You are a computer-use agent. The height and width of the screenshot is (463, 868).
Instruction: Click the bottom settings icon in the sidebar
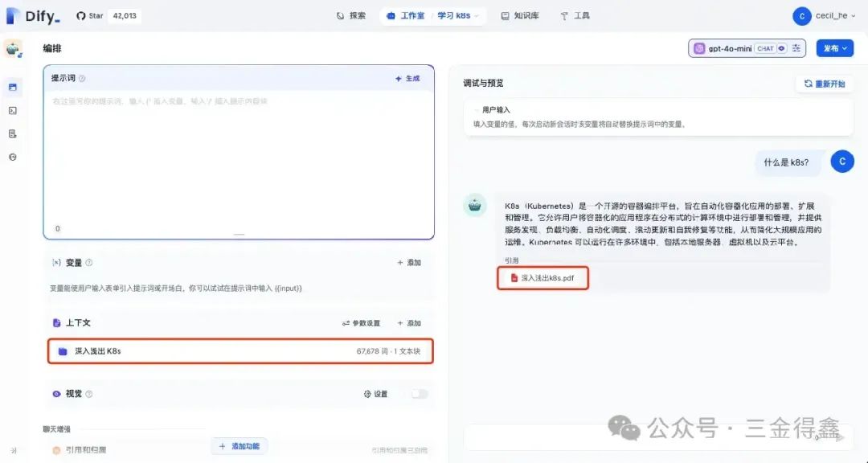pos(13,157)
